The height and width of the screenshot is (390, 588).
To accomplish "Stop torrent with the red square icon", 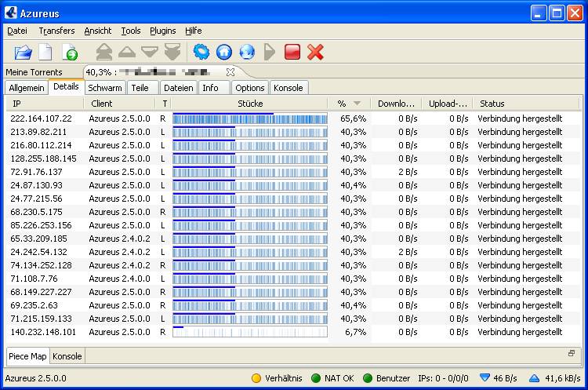I will pyautogui.click(x=292, y=52).
